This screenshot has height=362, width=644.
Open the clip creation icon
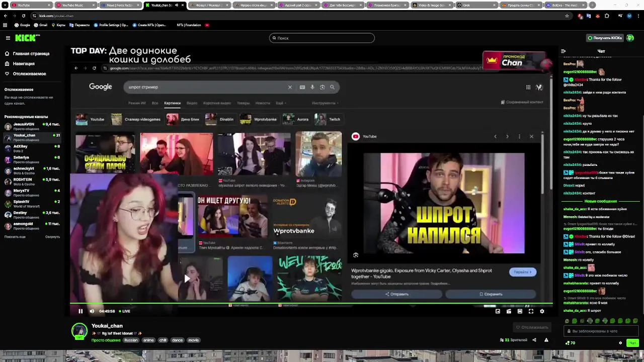tap(509, 311)
